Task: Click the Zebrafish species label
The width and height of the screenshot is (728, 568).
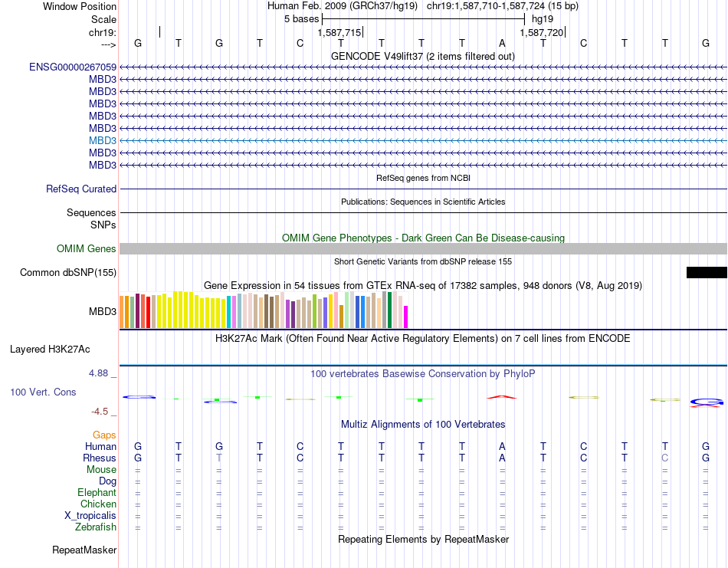Action: (x=96, y=527)
